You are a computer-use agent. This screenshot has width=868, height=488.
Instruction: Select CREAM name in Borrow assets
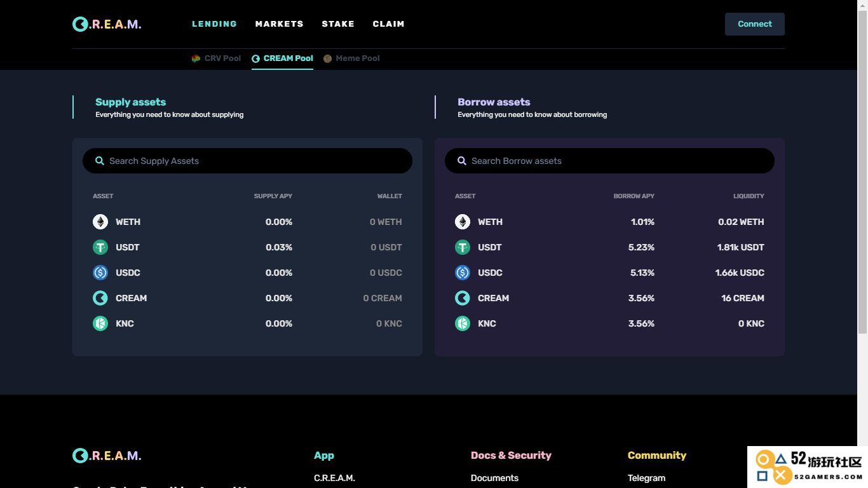tap(493, 298)
